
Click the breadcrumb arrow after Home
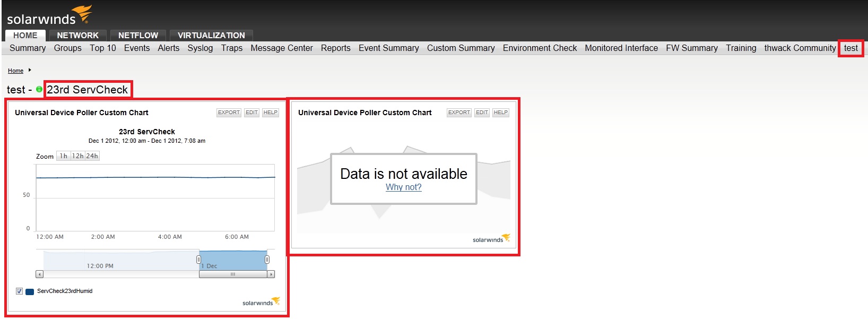30,70
